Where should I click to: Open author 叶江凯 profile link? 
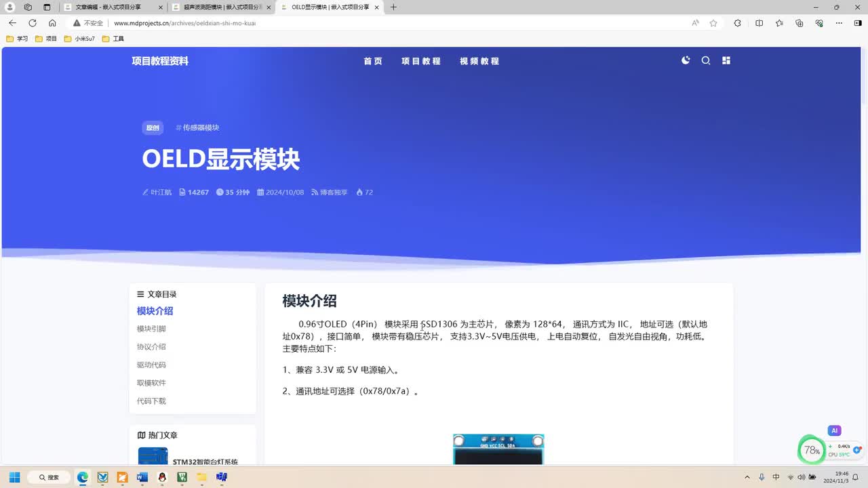(x=157, y=192)
